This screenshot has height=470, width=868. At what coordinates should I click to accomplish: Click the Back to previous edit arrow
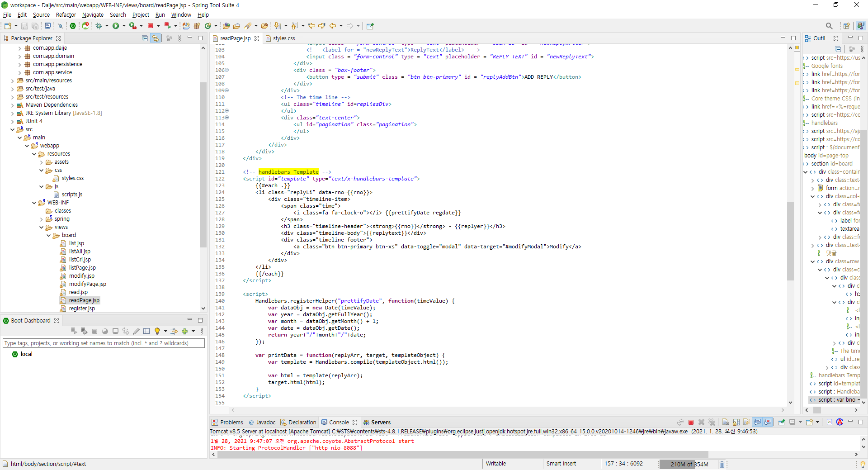(x=333, y=26)
